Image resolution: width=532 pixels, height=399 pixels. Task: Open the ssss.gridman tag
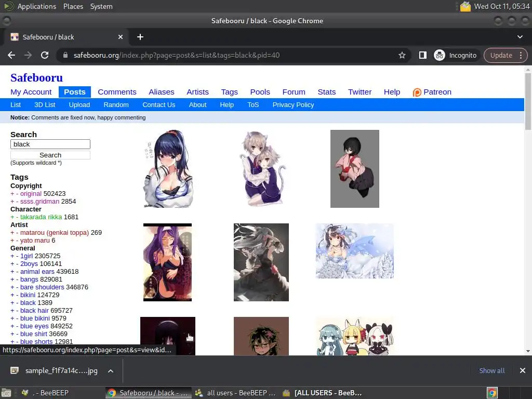click(x=39, y=202)
